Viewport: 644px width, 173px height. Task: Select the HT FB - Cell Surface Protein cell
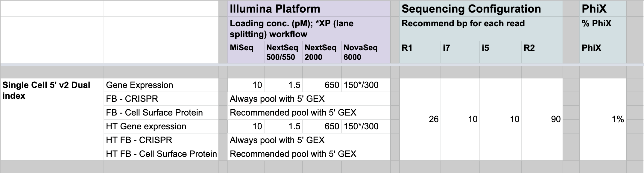click(x=161, y=154)
